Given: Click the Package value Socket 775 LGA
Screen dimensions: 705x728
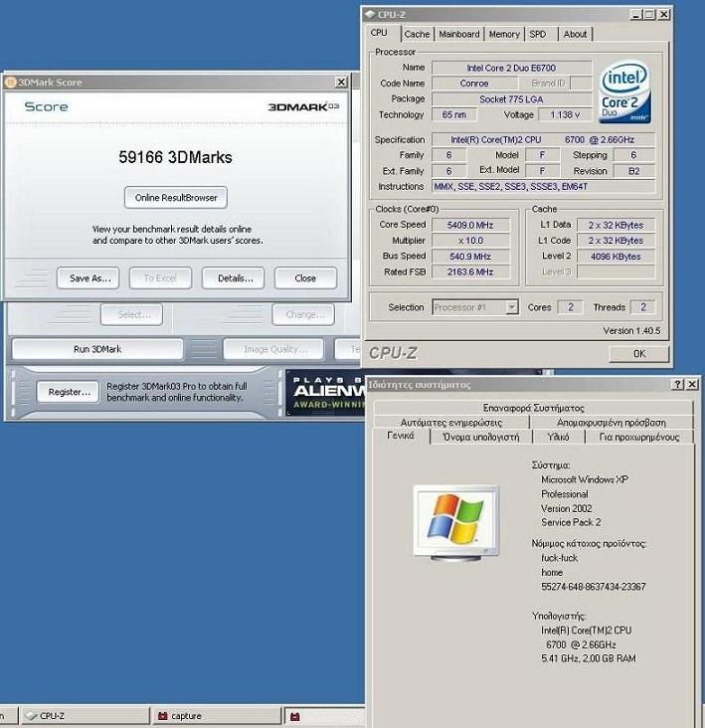Looking at the screenshot, I should pyautogui.click(x=511, y=98).
